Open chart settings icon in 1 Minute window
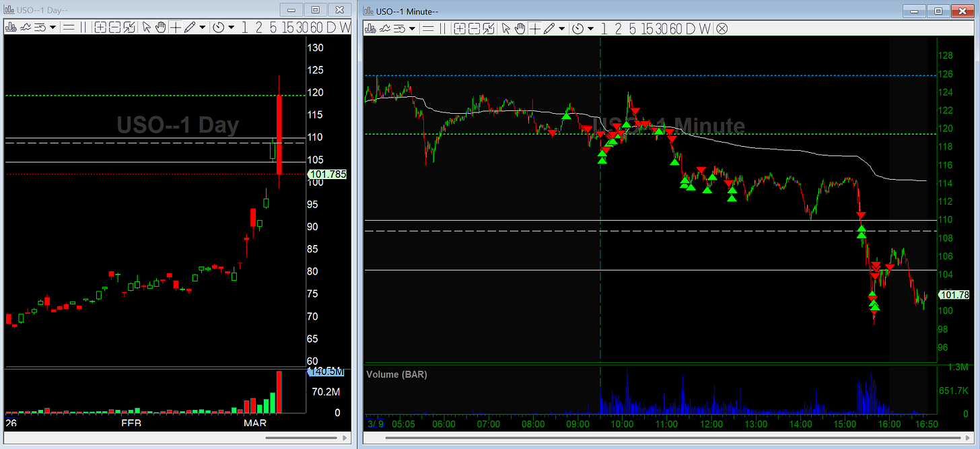This screenshot has height=449, width=980. 371,28
